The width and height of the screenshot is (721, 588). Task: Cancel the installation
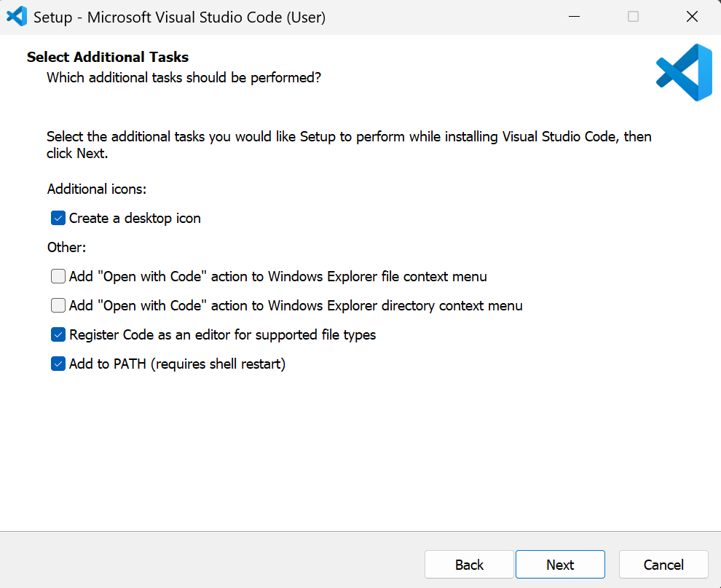pos(663,565)
